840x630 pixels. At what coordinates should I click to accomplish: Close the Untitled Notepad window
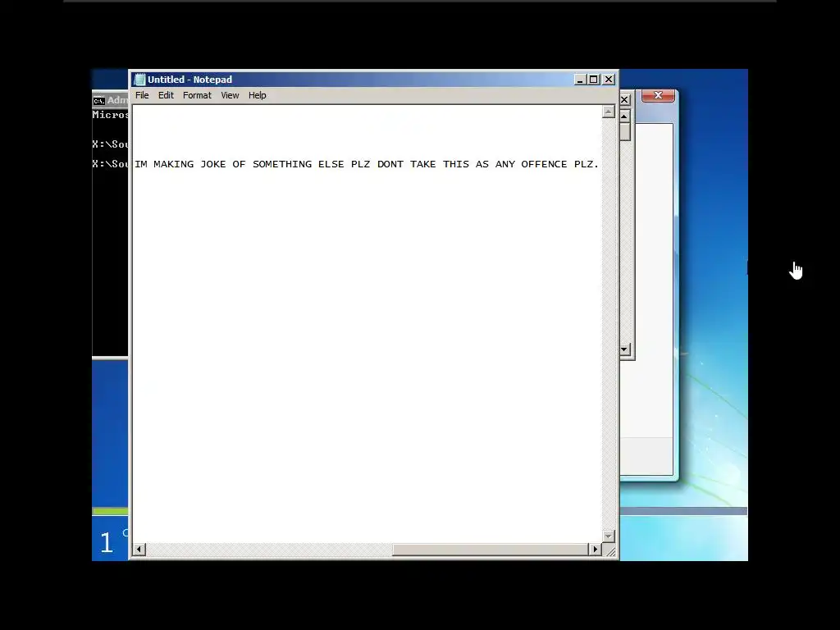[x=609, y=80]
